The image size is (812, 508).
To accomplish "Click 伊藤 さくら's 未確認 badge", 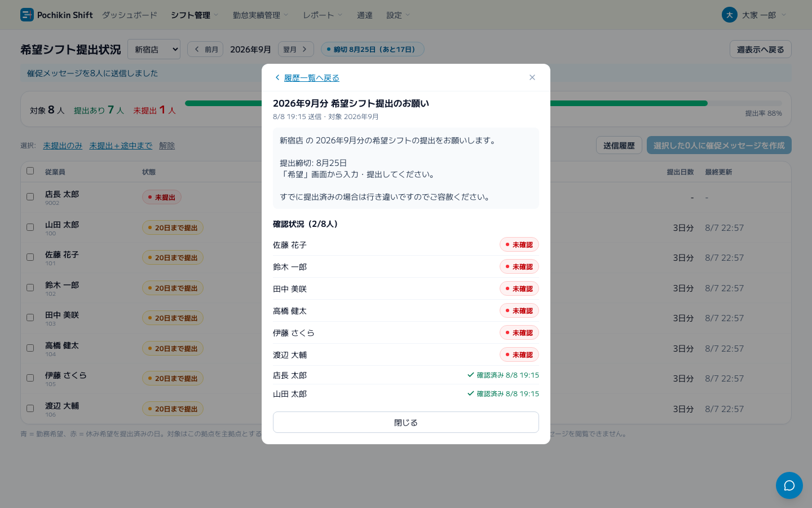I will (x=519, y=332).
